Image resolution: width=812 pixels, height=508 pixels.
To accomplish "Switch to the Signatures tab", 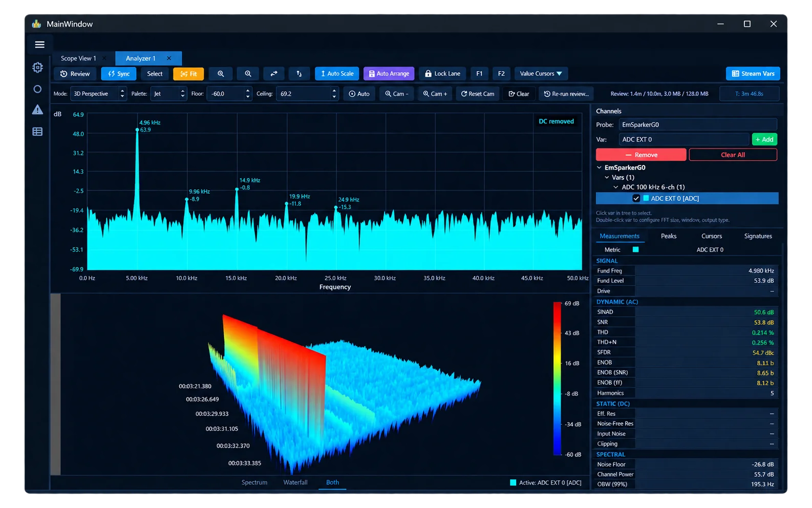I will (758, 236).
